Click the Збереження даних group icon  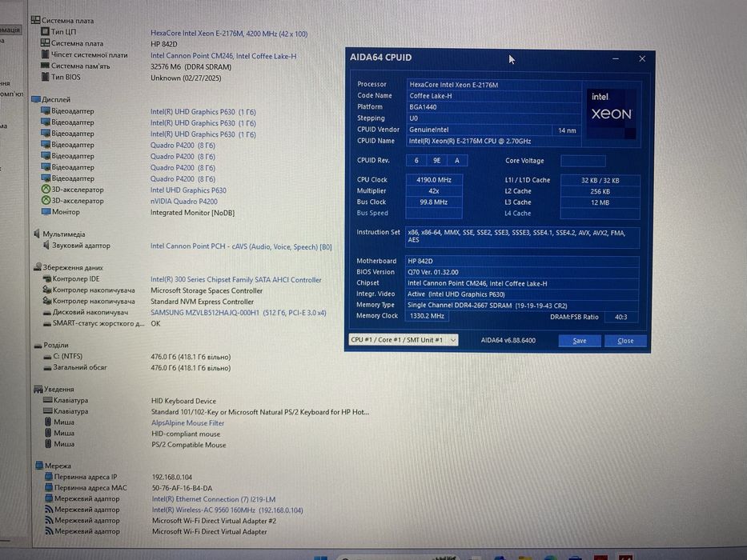(38, 266)
